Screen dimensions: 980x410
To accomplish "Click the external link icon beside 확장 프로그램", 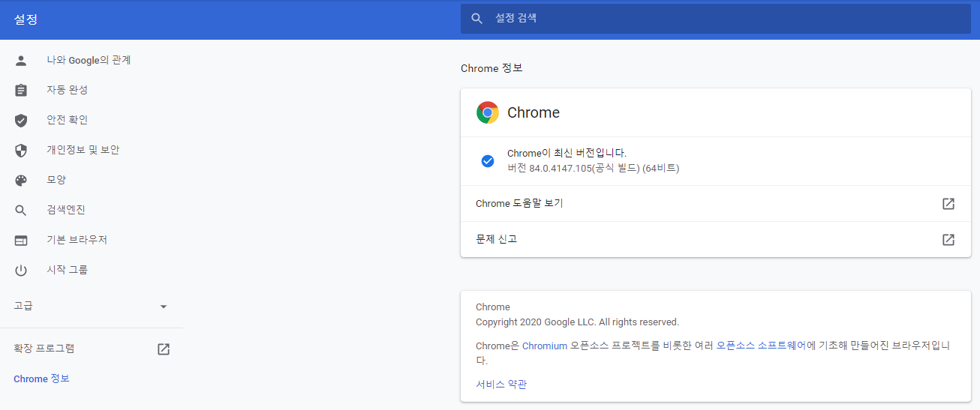I will coord(164,349).
